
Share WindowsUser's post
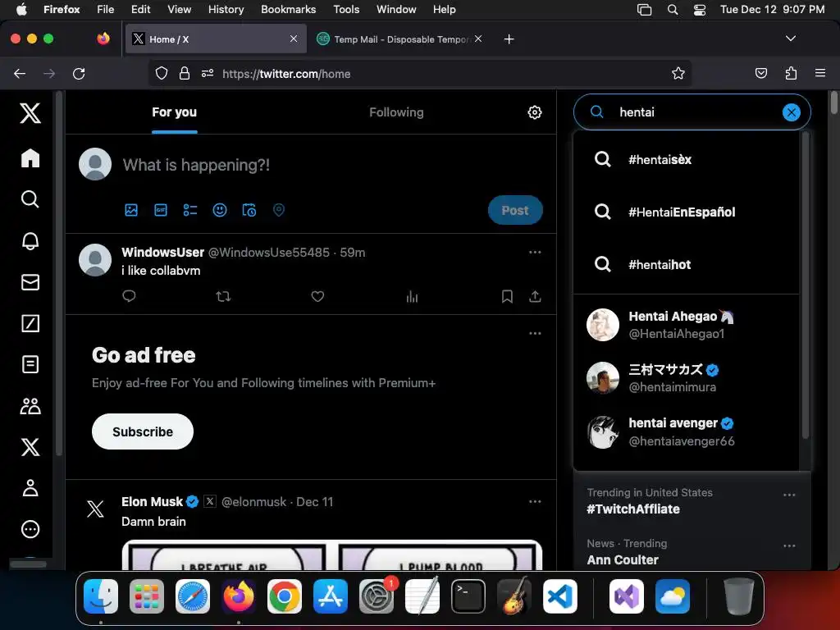click(x=535, y=296)
